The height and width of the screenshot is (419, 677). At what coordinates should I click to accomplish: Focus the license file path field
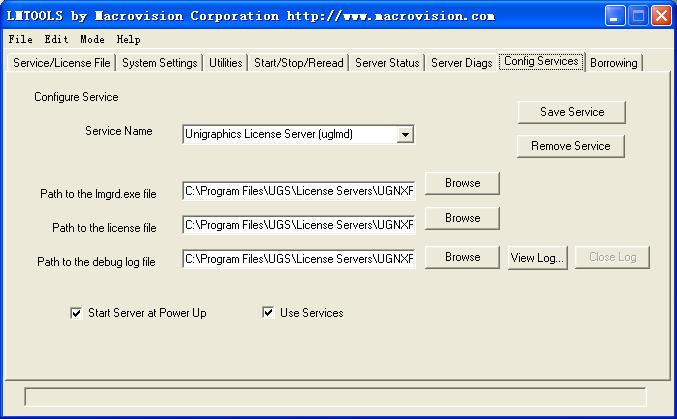[299, 225]
